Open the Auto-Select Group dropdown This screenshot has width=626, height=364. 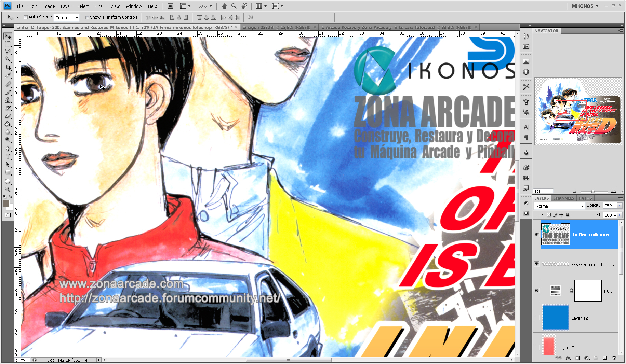point(67,18)
